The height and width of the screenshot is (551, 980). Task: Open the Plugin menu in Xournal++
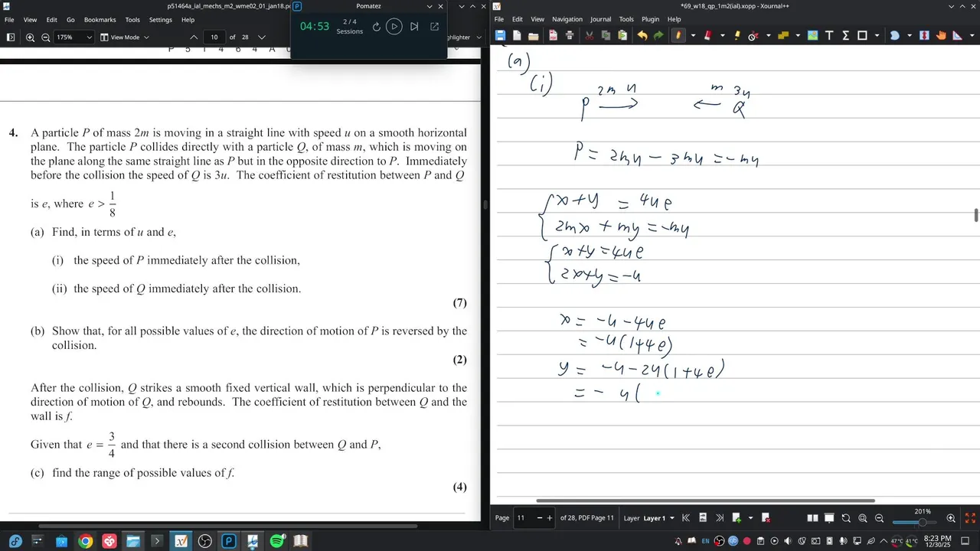point(650,19)
